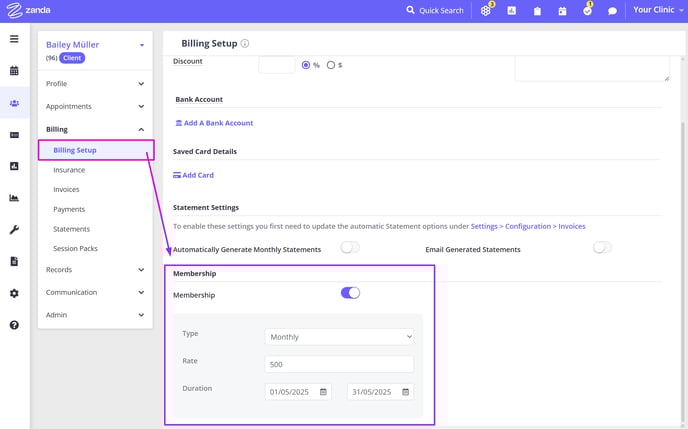The height and width of the screenshot is (429, 688).
Task: Toggle the hamburger menu icon
Action: point(14,39)
